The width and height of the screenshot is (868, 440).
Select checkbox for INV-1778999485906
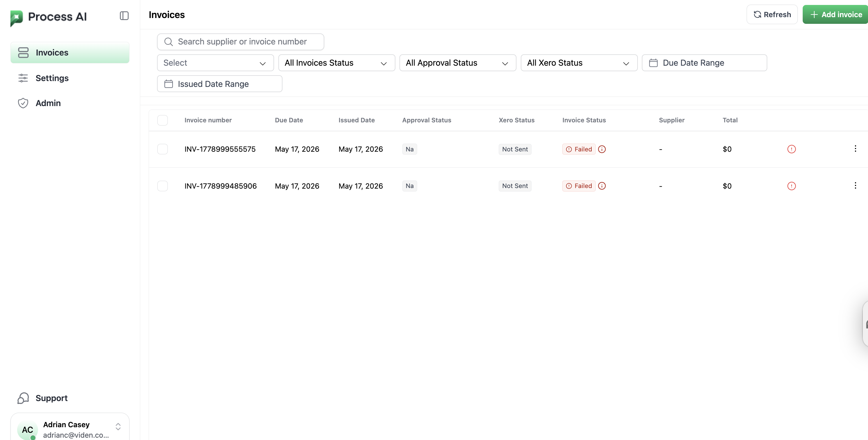(x=162, y=186)
